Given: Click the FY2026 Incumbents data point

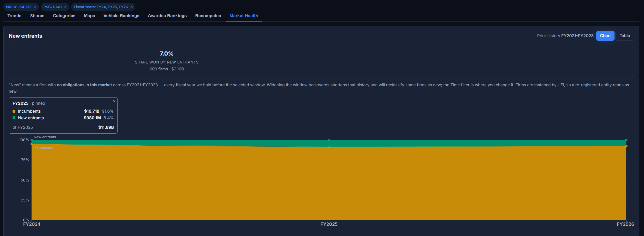Looking at the screenshot, I should [626, 146].
